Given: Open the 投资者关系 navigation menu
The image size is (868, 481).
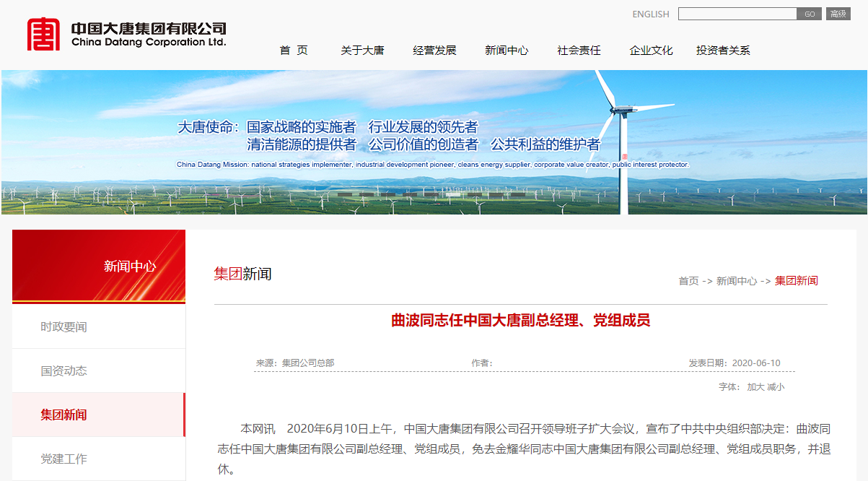Looking at the screenshot, I should click(723, 50).
